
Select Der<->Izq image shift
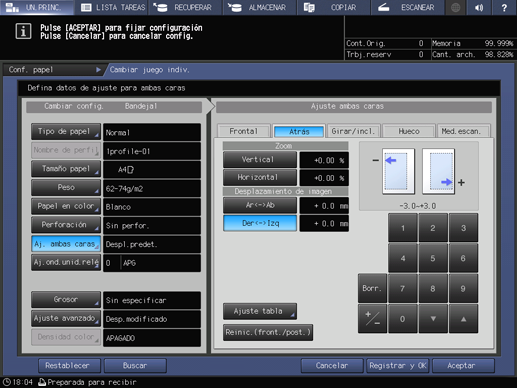tap(260, 223)
